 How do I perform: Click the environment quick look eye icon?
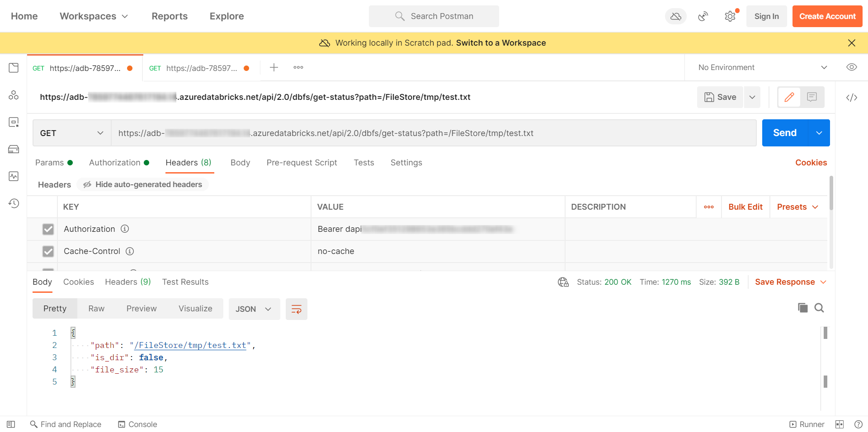[x=852, y=67]
